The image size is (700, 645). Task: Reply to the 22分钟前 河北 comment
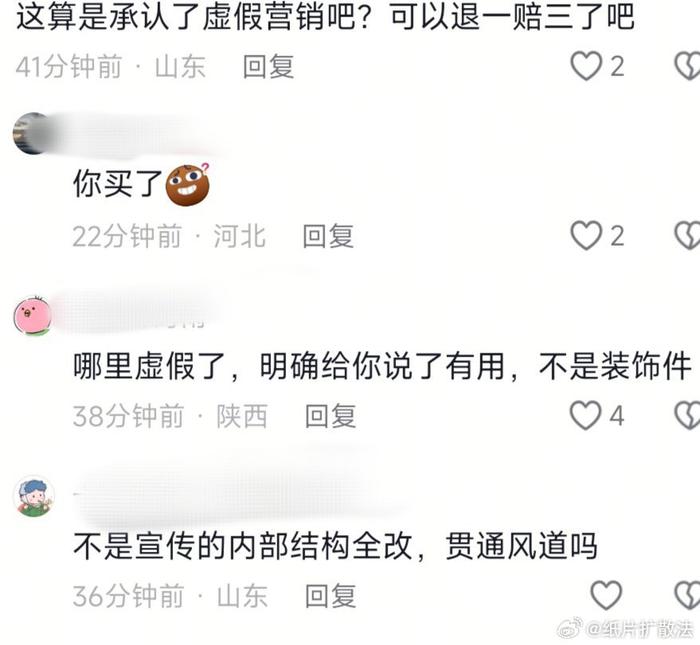(328, 236)
